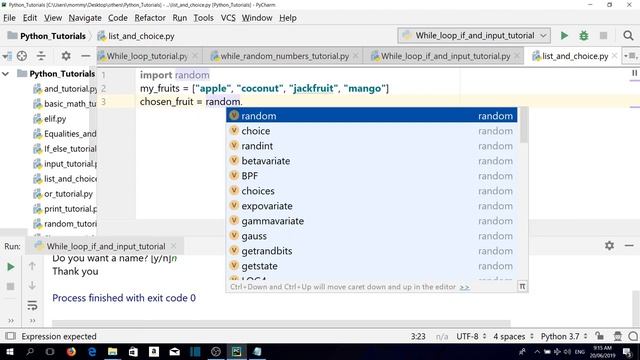Open the File menu

pyautogui.click(x=9, y=18)
